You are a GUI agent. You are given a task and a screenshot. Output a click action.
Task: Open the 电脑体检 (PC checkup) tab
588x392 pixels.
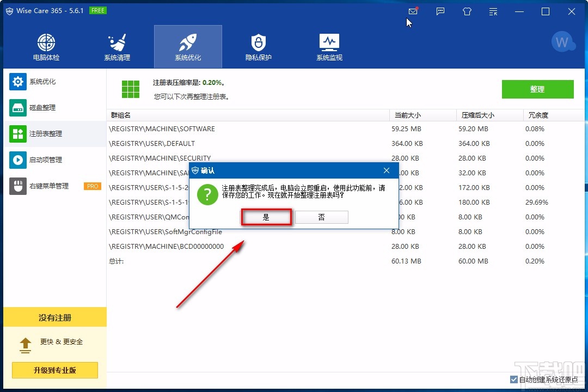(x=46, y=47)
